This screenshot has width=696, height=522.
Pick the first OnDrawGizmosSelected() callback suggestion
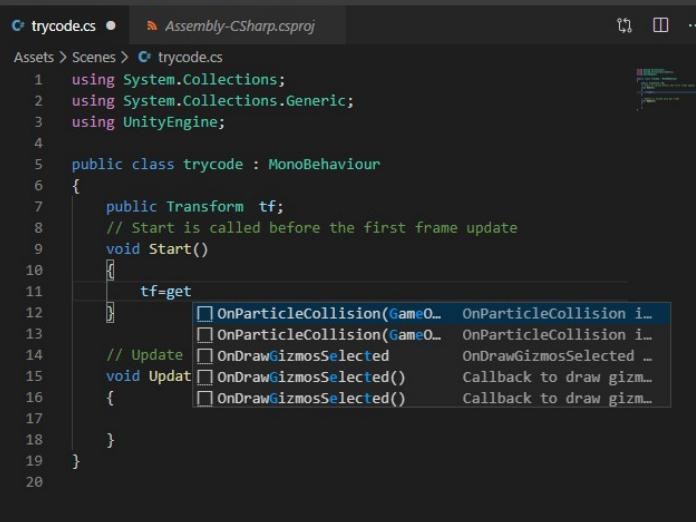[x=311, y=377]
